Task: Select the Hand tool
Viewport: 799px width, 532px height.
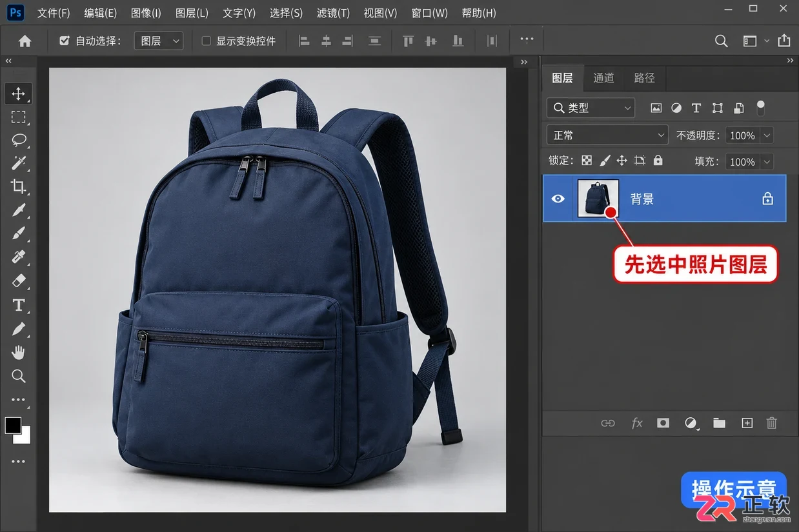Action: pyautogui.click(x=18, y=352)
